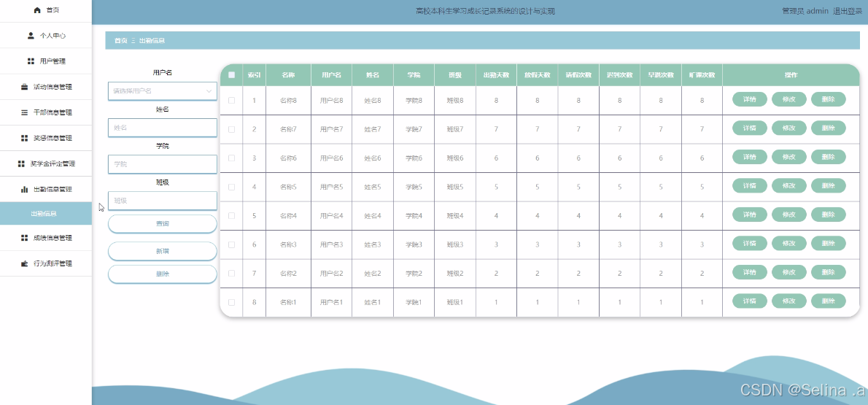The height and width of the screenshot is (405, 868).
Task: Click the icon for 行为测评管理
Action: [x=24, y=263]
